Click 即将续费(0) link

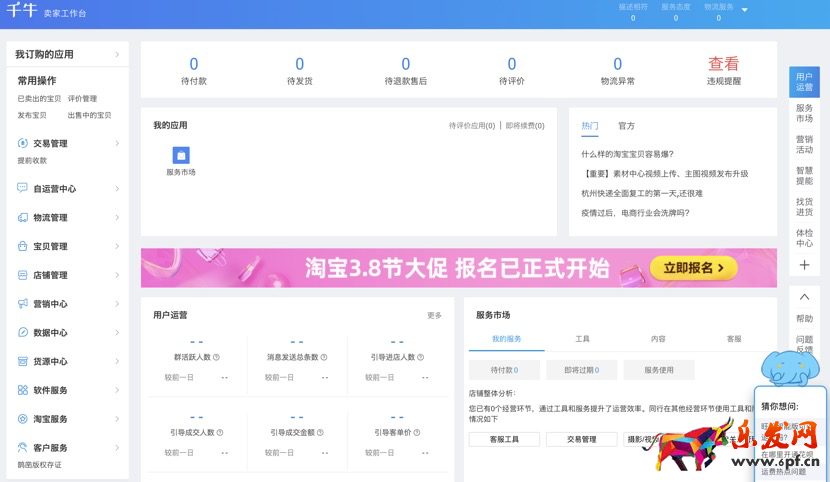click(x=525, y=126)
